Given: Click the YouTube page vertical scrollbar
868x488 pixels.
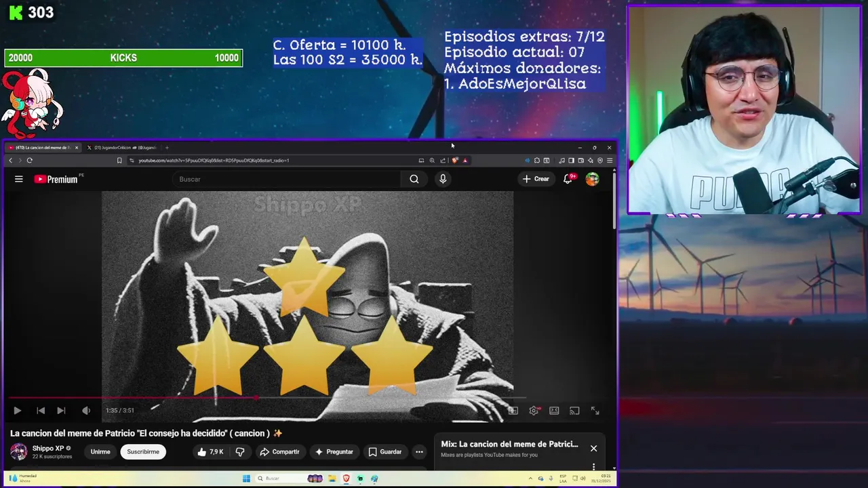Looking at the screenshot, I should 614,200.
